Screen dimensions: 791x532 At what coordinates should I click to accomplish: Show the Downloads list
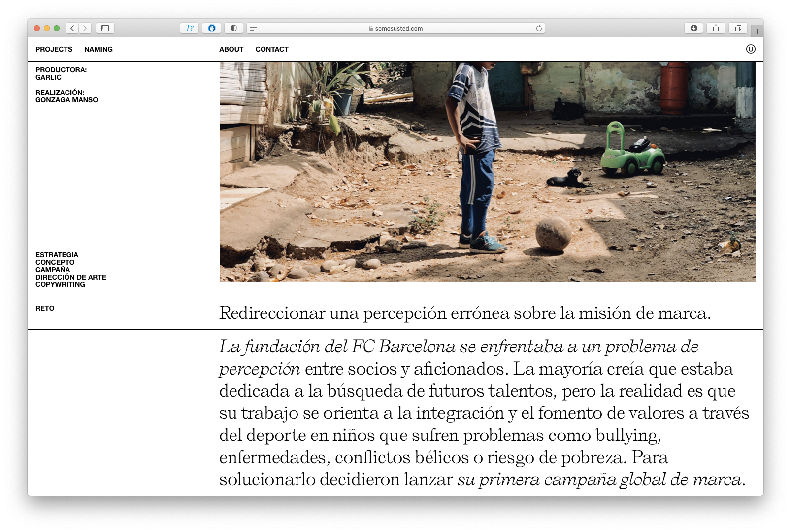coord(693,28)
